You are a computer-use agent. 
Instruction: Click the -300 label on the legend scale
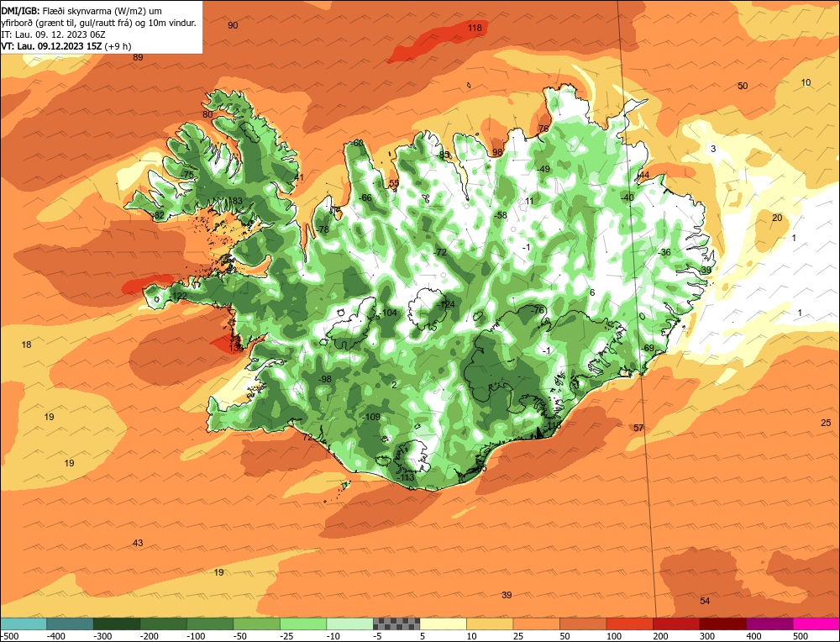(x=102, y=636)
